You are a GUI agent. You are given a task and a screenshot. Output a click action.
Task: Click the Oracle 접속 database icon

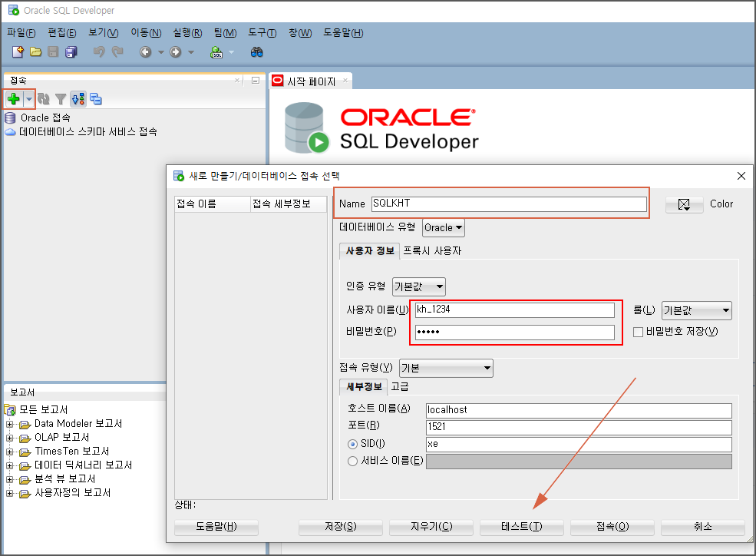pyautogui.click(x=10, y=117)
